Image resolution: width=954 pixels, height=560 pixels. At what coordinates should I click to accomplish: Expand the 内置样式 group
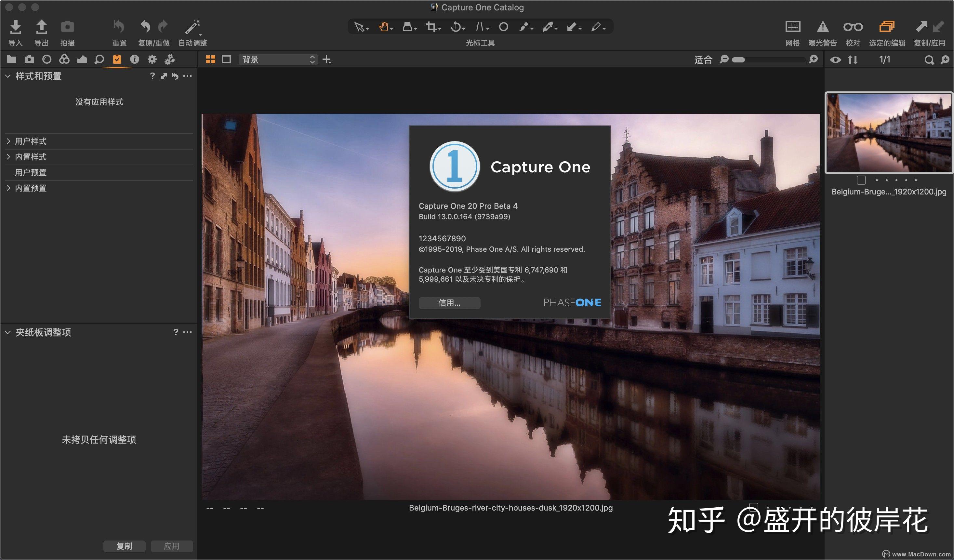point(8,157)
